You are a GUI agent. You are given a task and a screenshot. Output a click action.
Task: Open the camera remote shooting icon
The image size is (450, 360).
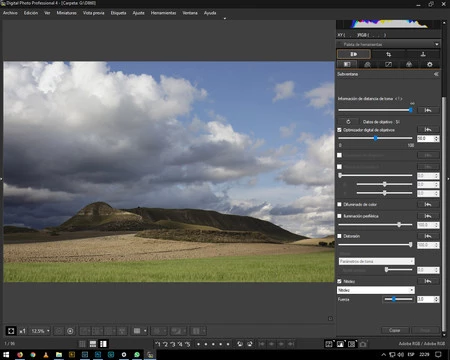pos(363,344)
